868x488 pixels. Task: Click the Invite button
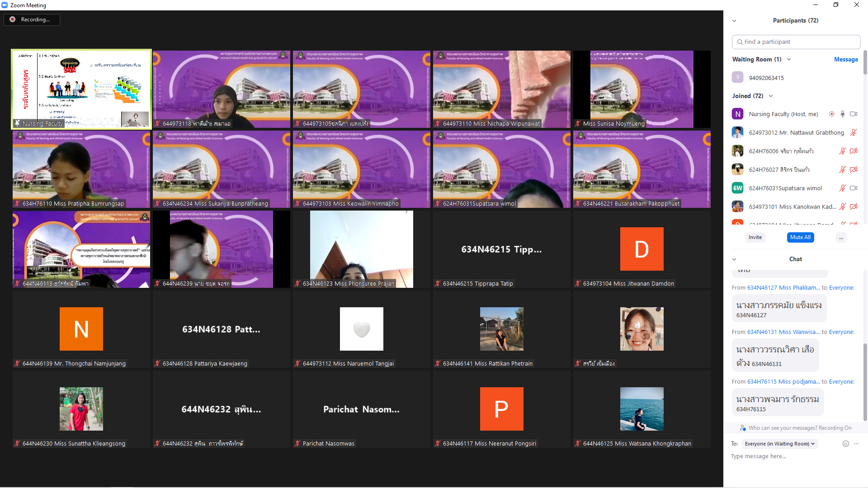[x=755, y=238]
